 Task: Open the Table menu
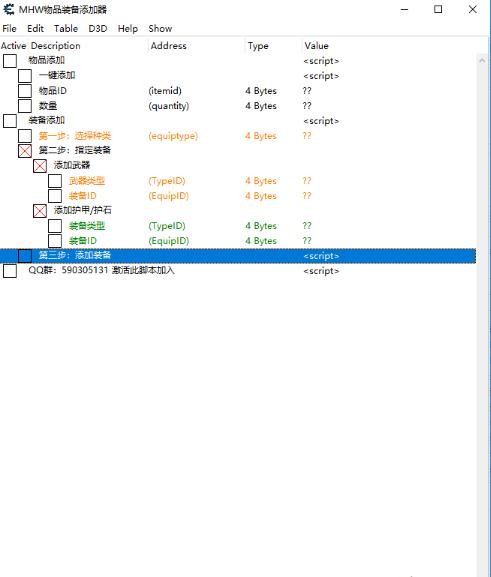click(x=66, y=29)
